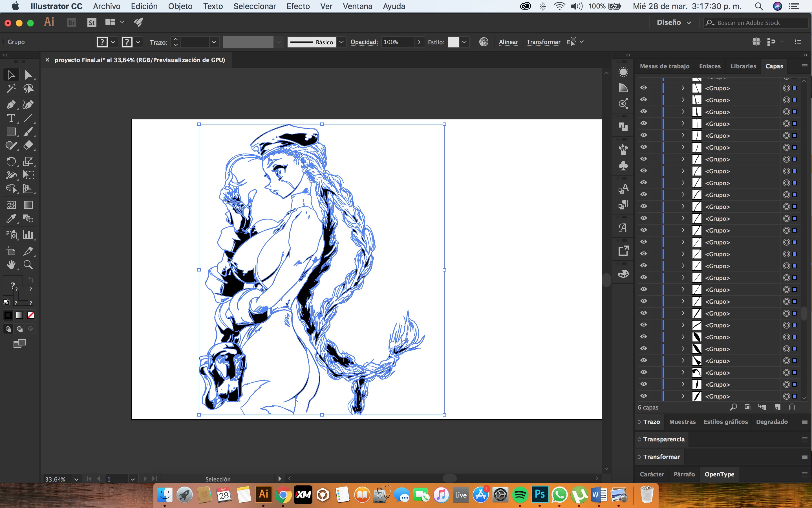Click the Transformar link in control bar
This screenshot has width=812, height=508.
(543, 42)
